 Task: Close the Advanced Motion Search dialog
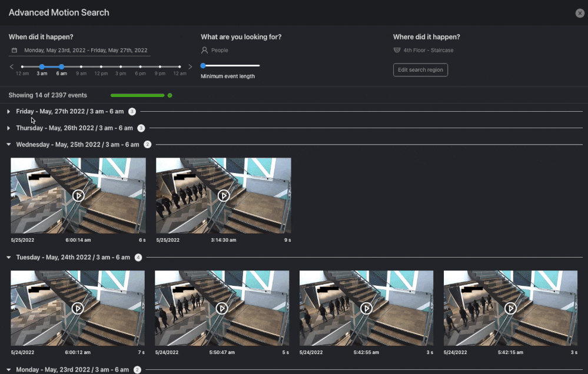pyautogui.click(x=580, y=13)
